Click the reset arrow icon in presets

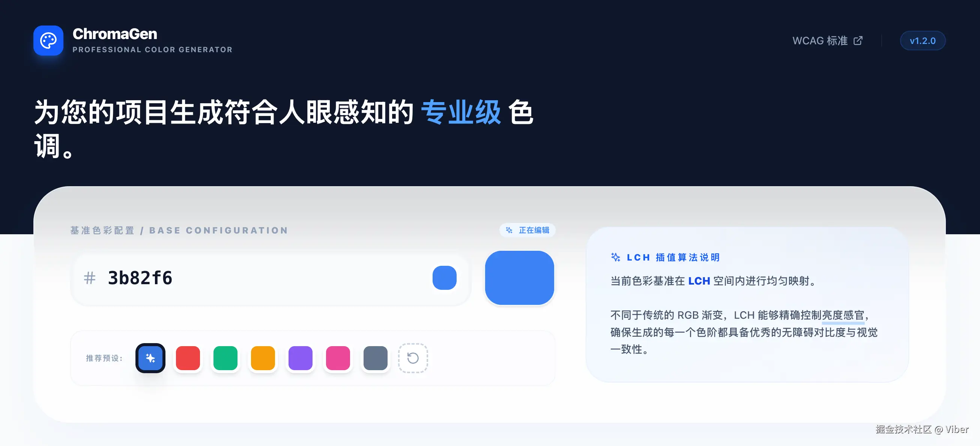(x=413, y=358)
